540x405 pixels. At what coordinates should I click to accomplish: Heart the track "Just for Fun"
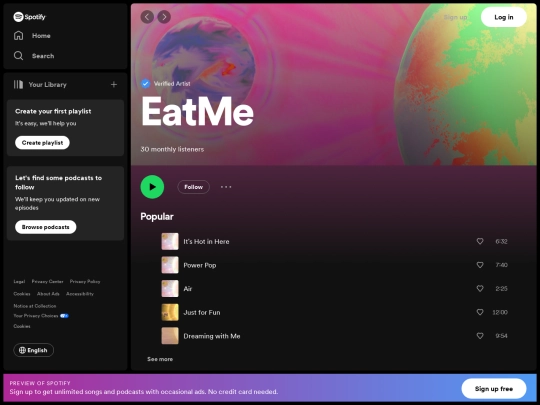480,312
